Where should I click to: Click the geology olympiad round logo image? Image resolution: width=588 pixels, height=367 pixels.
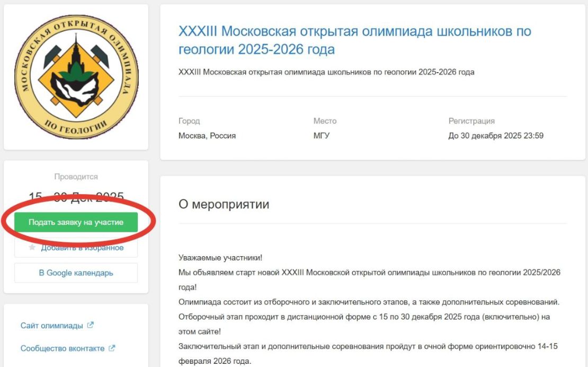(76, 77)
